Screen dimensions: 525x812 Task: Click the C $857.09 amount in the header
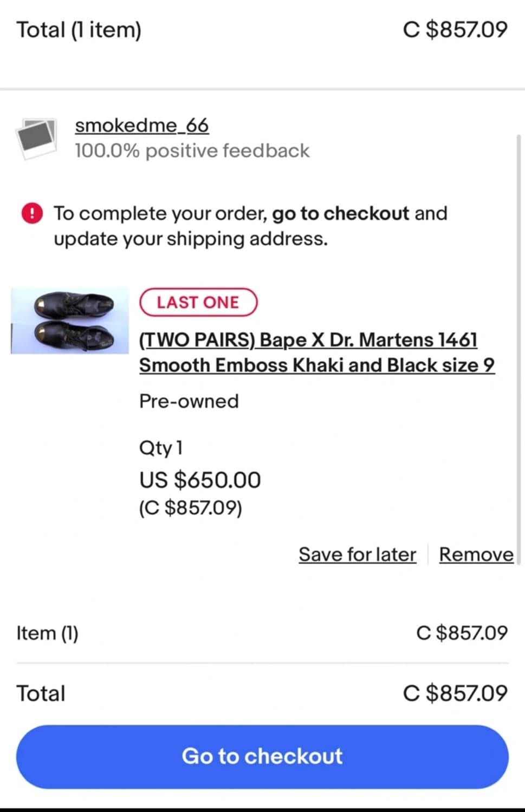[x=455, y=30]
